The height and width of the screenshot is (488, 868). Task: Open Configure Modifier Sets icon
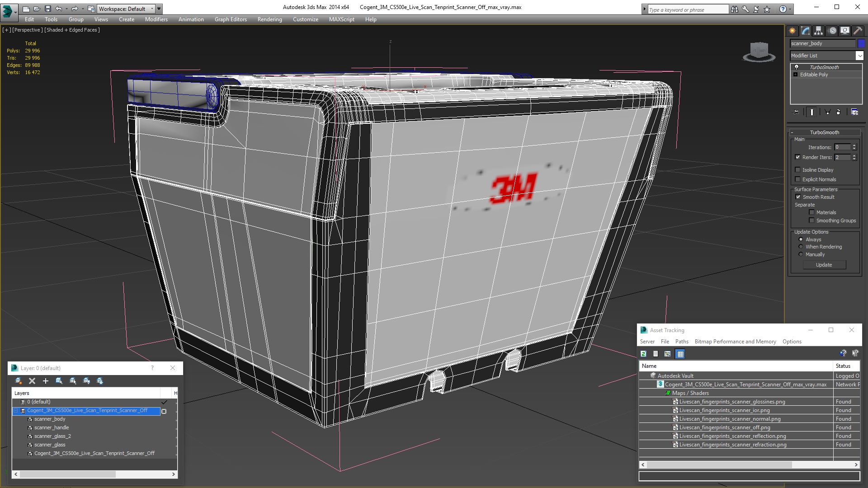[x=854, y=112]
